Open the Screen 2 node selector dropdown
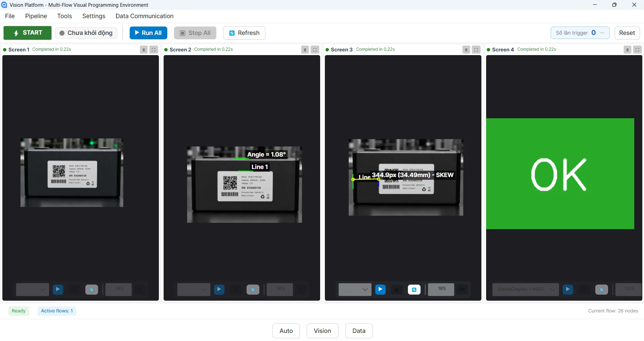The height and width of the screenshot is (341, 644). pyautogui.click(x=194, y=289)
